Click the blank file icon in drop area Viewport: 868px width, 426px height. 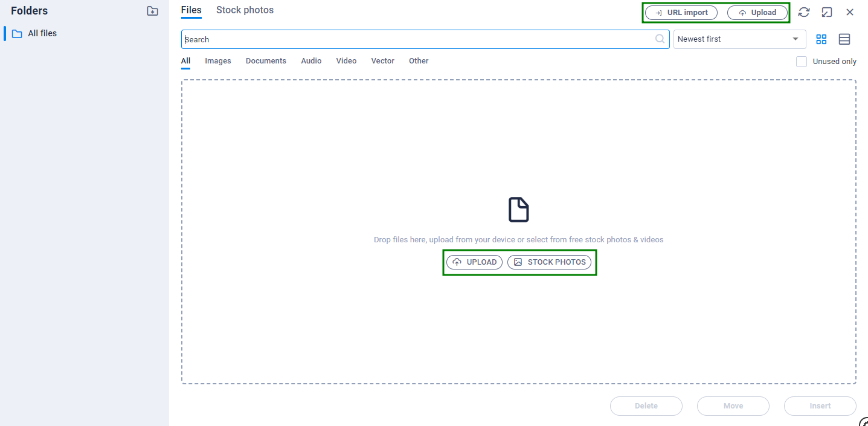pos(519,210)
